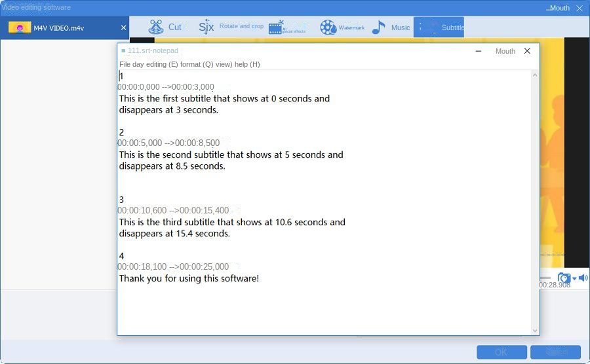
Task: Select the M4V VIDEO.m4v file tab
Action: tap(59, 28)
